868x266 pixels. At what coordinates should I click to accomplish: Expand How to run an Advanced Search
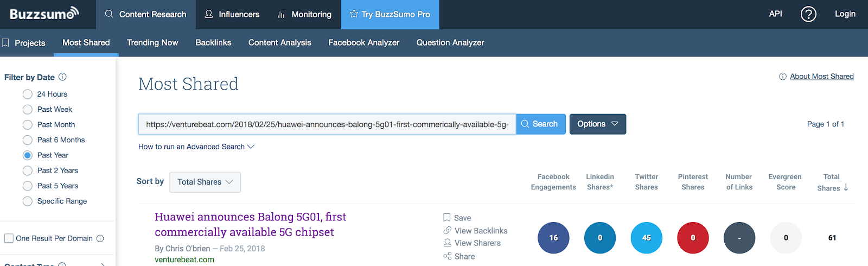196,147
